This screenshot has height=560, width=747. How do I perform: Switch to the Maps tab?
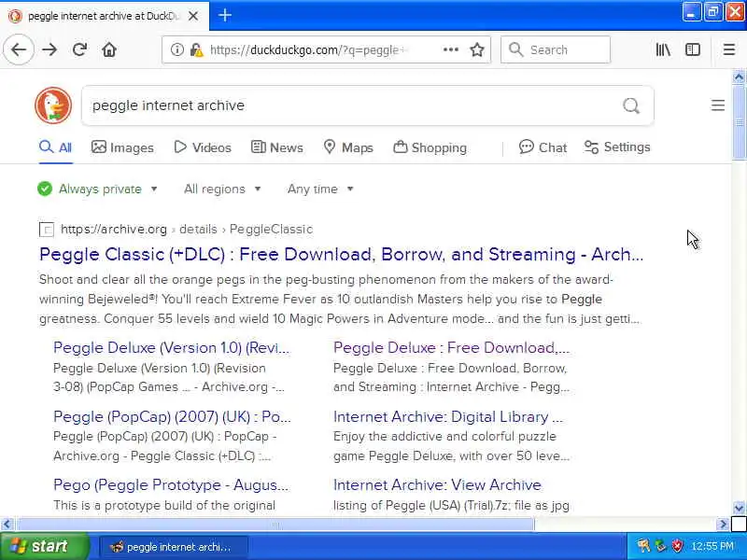pos(348,147)
